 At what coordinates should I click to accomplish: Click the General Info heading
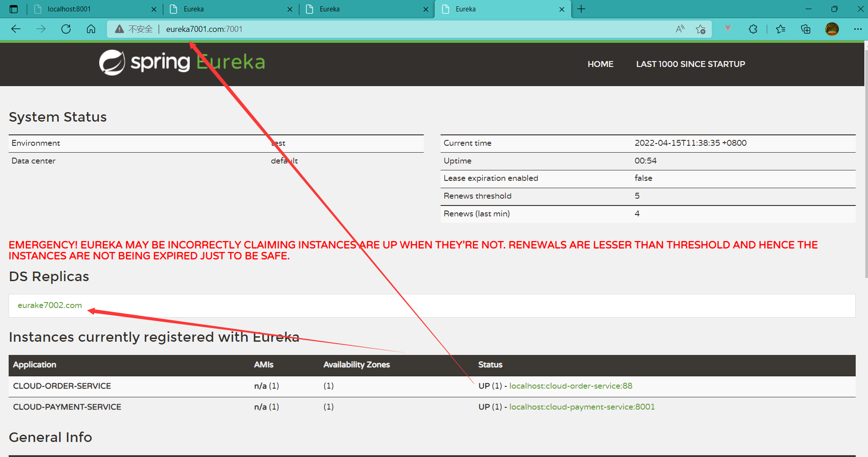pos(51,437)
